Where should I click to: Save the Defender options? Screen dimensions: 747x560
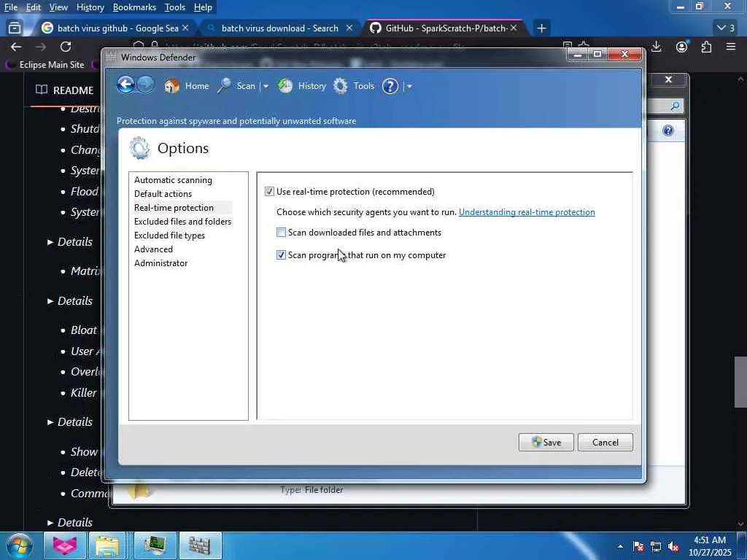point(546,443)
